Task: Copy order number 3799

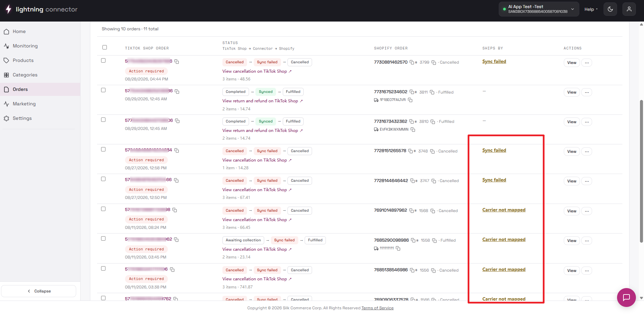Action: coord(434,62)
